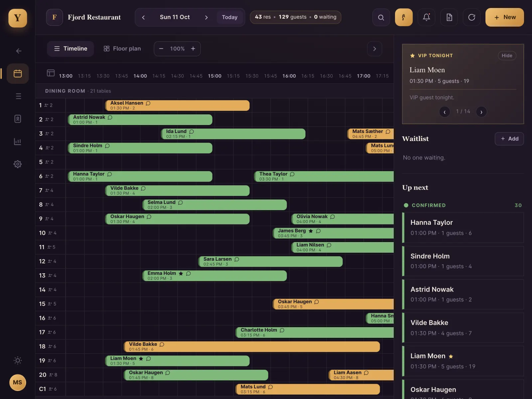Viewport: 532px width, 399px height.
Task: Open Sindre Holm card in Up next
Action: pos(463,261)
